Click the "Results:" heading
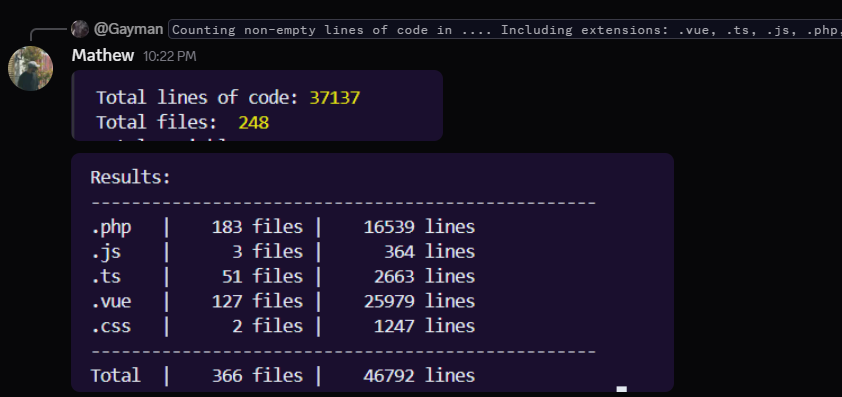 (130, 177)
